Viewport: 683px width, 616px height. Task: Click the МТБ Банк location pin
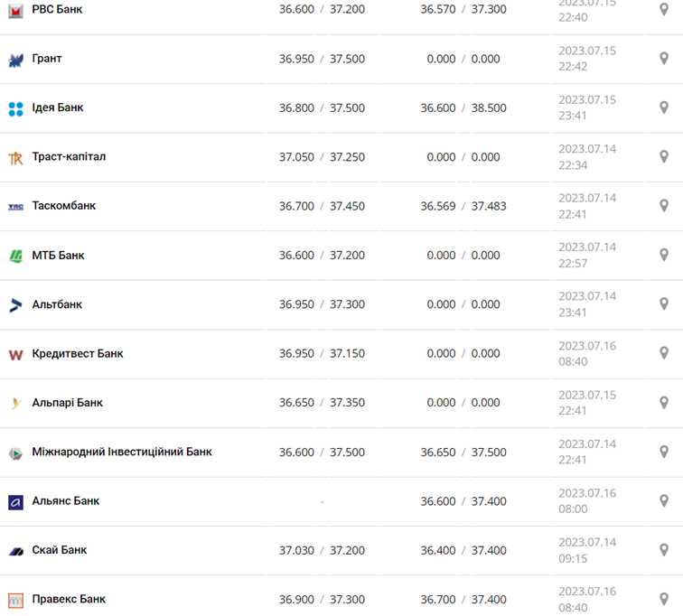tap(664, 255)
